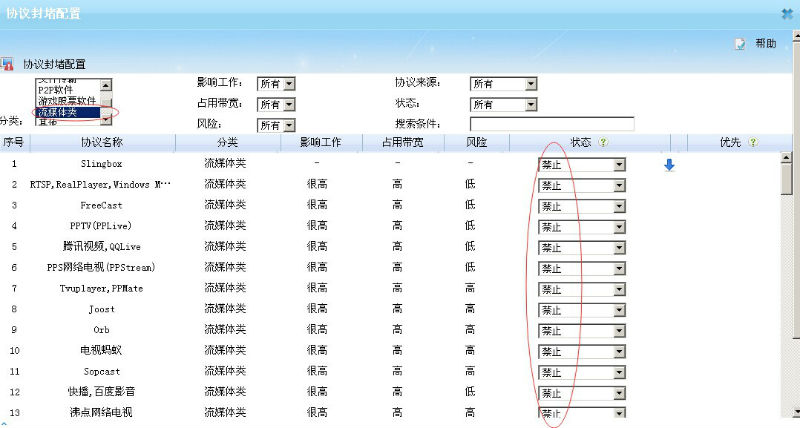This screenshot has height=428, width=800.
Task: Click the blue down arrow for Slingbox
Action: [x=670, y=165]
